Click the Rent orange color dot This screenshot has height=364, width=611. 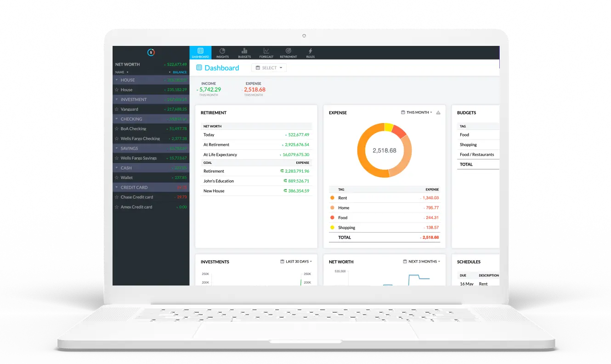coord(332,198)
